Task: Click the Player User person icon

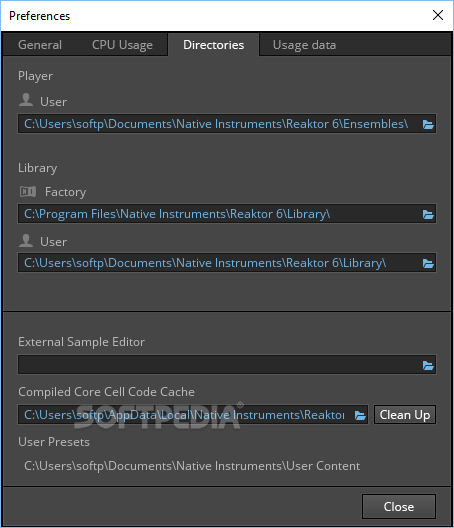Action: [26, 100]
